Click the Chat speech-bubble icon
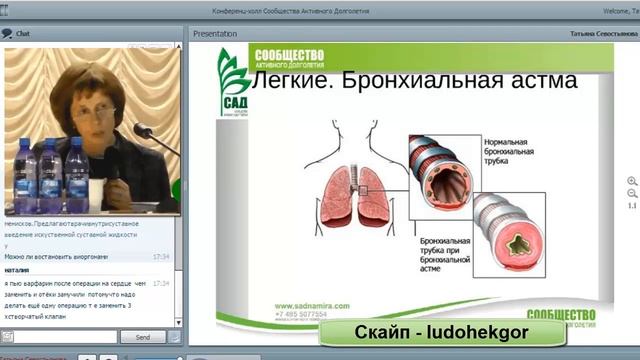The width and height of the screenshot is (640, 360). [7, 33]
